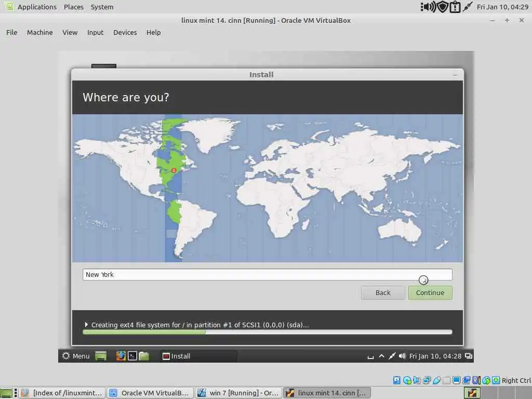Open the VirtualBox Help menu
This screenshot has width=532, height=399.
coord(153,33)
